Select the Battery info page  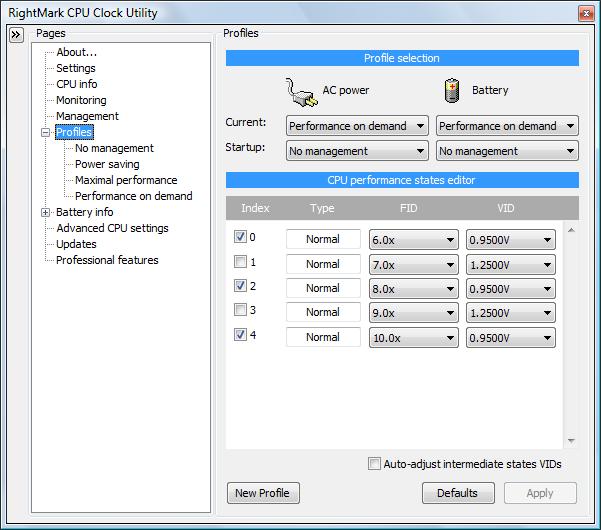tap(84, 212)
